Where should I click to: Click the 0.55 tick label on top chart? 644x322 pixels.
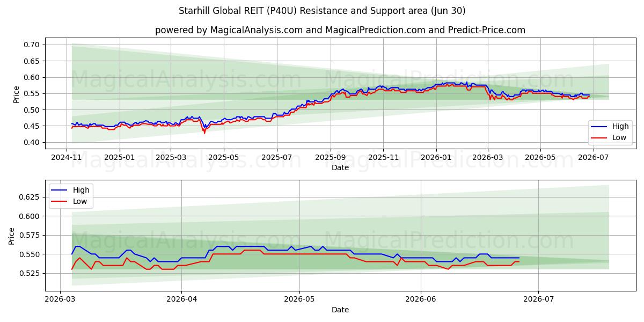[x=32, y=93]
